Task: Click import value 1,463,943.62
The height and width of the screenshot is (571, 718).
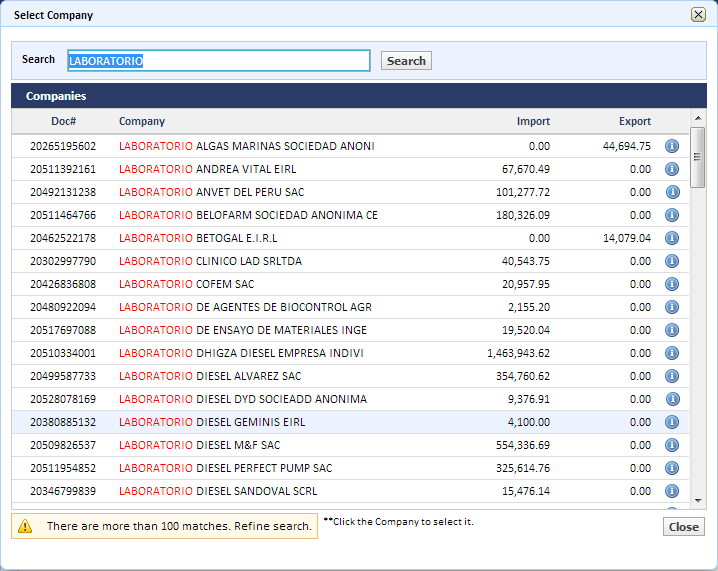Action: click(518, 353)
